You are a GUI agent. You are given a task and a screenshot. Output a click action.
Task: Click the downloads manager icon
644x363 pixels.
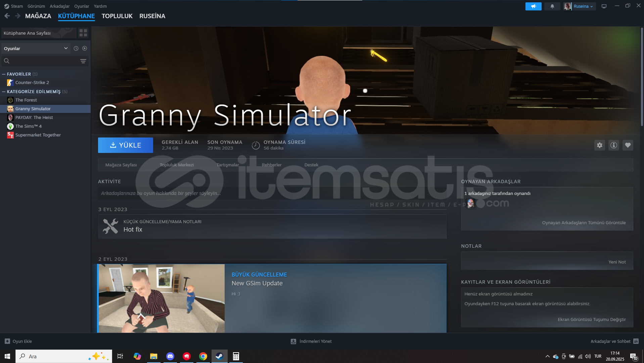293,341
